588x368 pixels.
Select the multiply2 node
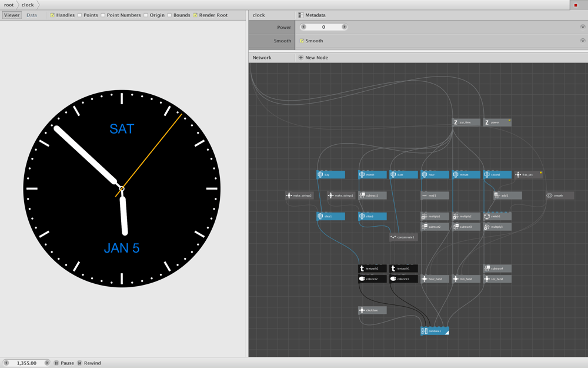point(466,216)
